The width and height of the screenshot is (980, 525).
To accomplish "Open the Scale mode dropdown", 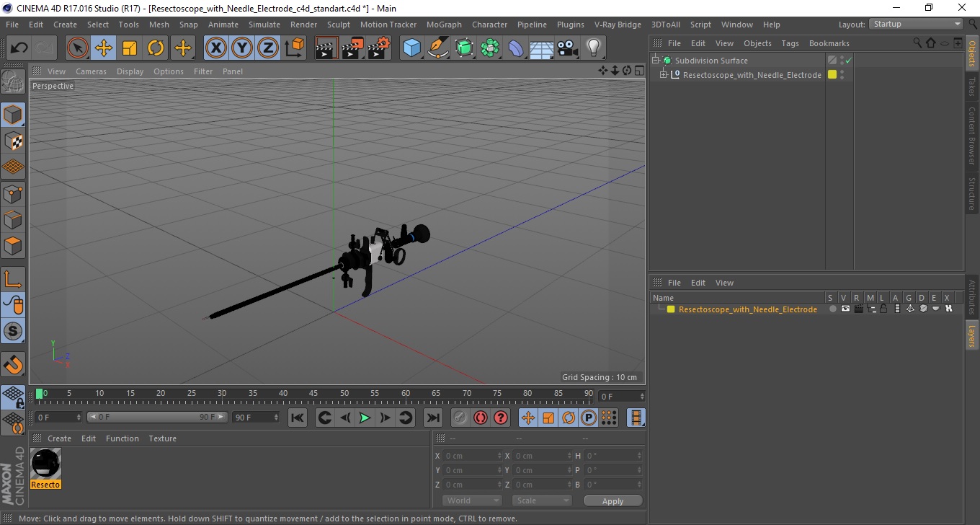I will 542,500.
